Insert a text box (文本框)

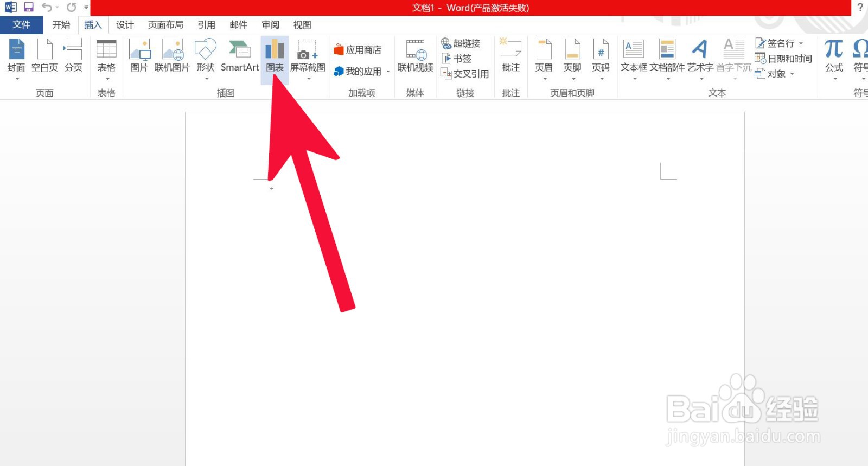pyautogui.click(x=634, y=60)
